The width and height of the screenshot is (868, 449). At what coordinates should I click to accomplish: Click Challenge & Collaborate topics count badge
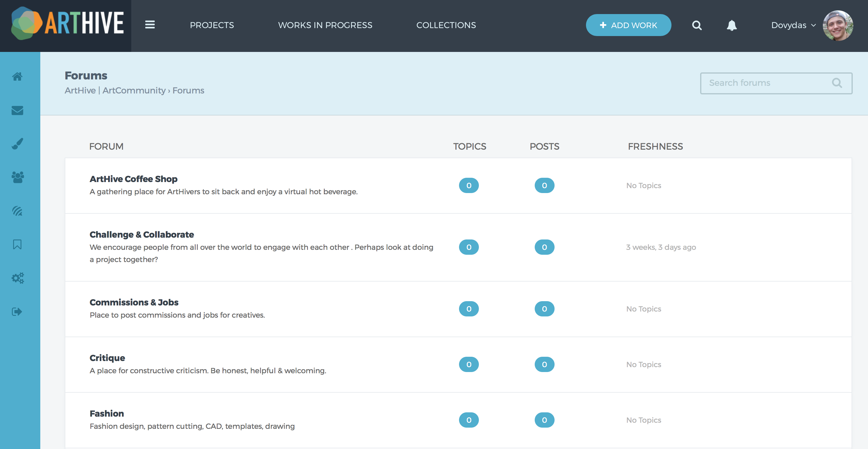469,247
